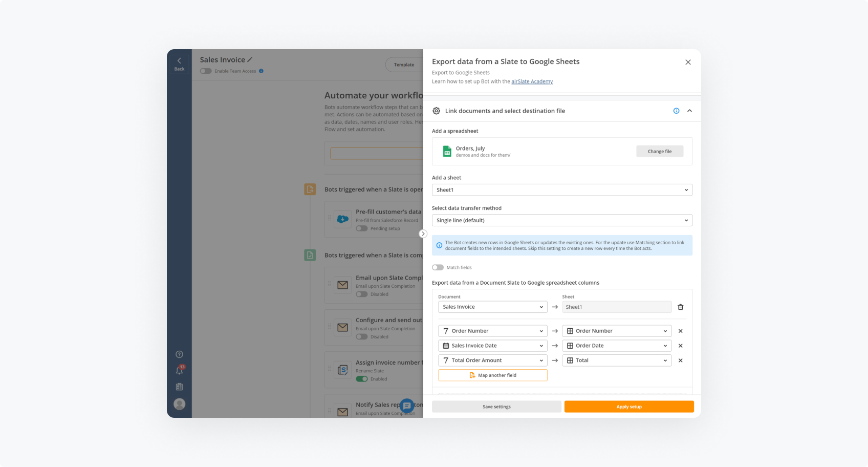Viewport: 868px width, 467px height.
Task: Open notifications bell with badge
Action: [x=180, y=370]
